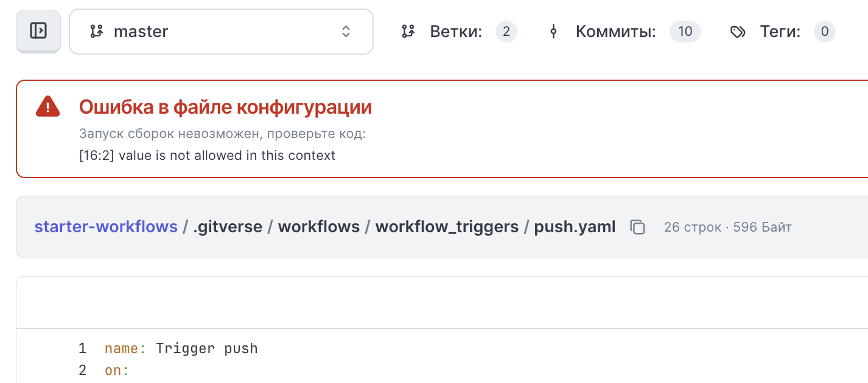
Task: Open the Коммиты commits history
Action: pos(615,32)
